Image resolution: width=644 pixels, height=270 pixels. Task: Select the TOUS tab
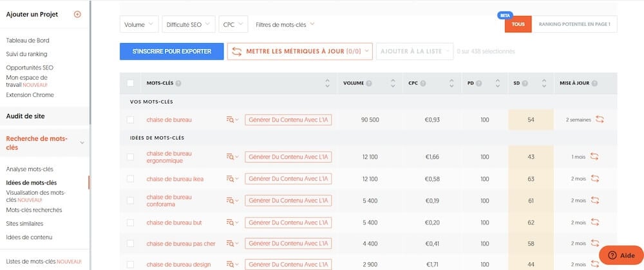click(x=518, y=24)
